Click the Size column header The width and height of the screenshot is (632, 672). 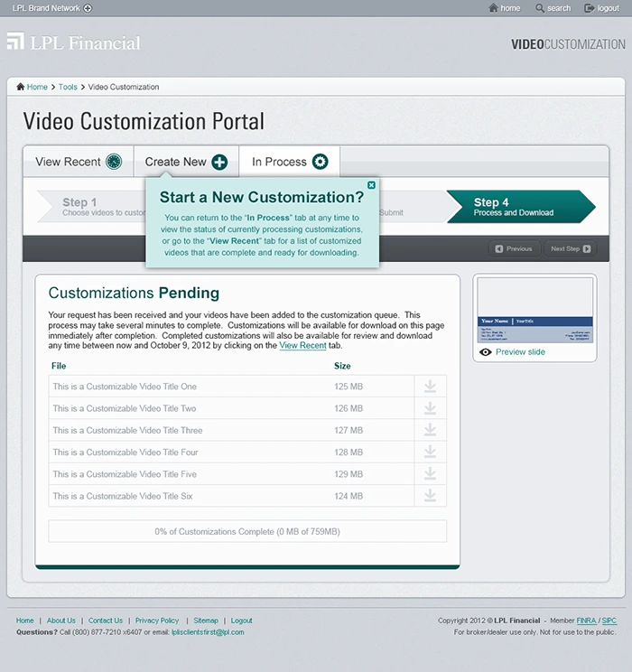[342, 366]
